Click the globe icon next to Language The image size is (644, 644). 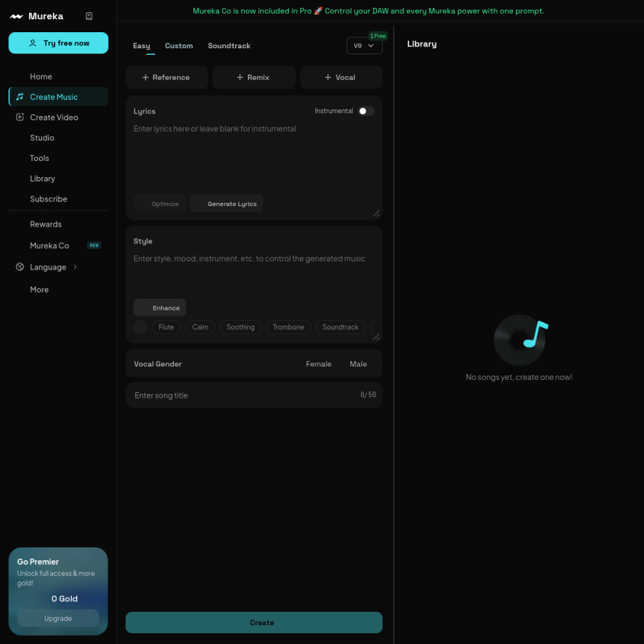coord(20,267)
